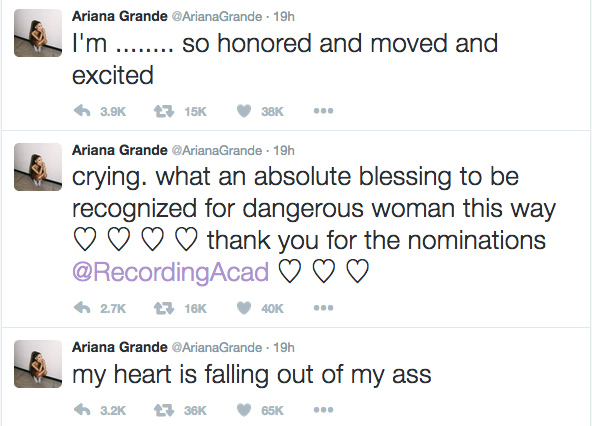Like the tweet with 40K hearts
The width and height of the screenshot is (592, 426).
pyautogui.click(x=244, y=308)
